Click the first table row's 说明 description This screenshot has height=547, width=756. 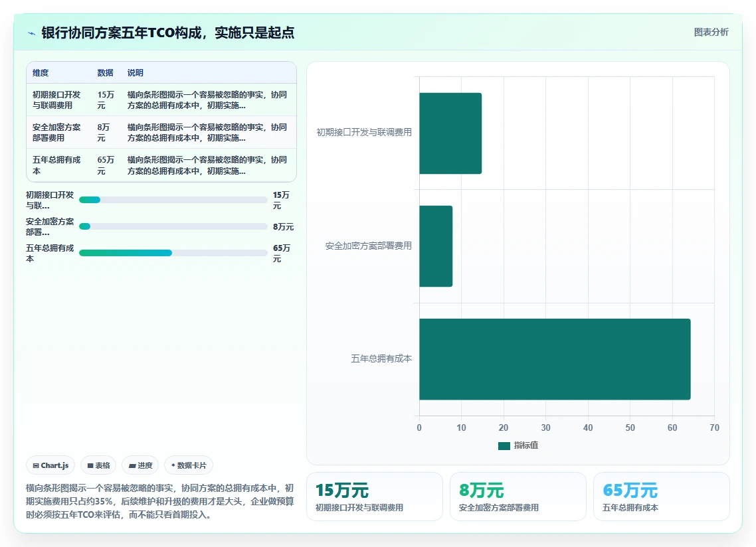coord(207,100)
